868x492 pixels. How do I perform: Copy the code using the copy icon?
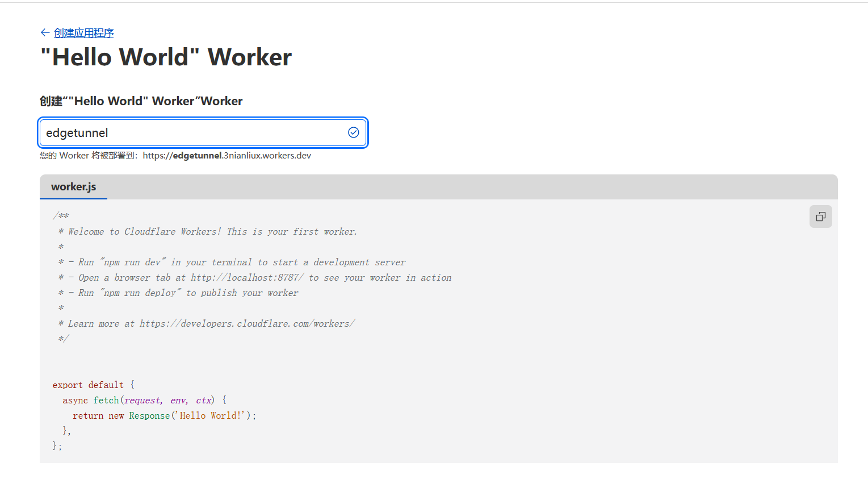coord(820,216)
